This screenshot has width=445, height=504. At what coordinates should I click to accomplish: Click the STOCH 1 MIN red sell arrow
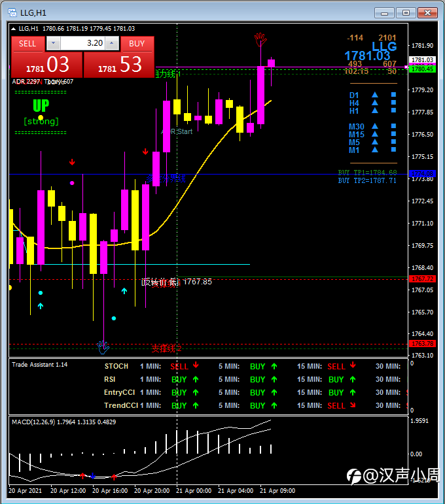point(196,365)
